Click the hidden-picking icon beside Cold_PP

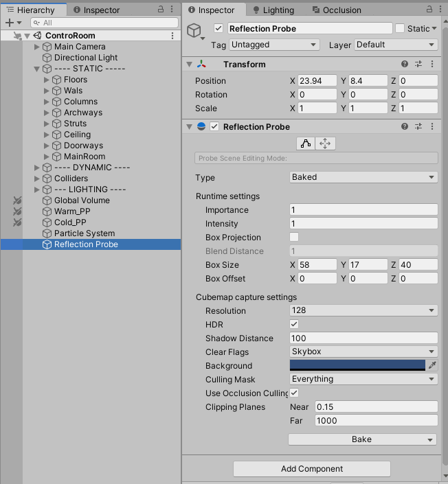pos(17,222)
